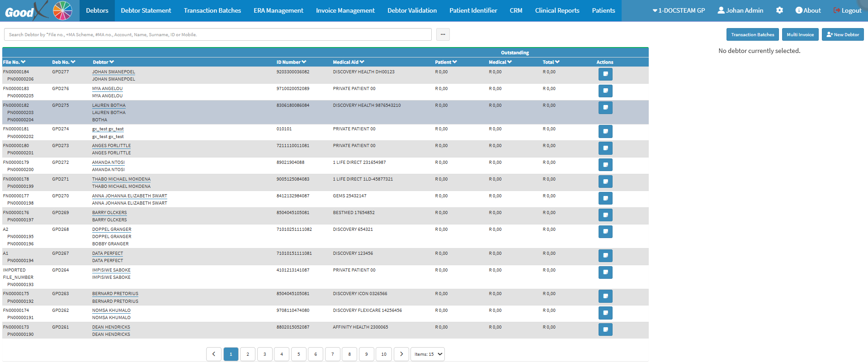Screen dimensions: 868x363
Task: Go to next page arrow in pagination
Action: [x=401, y=354]
